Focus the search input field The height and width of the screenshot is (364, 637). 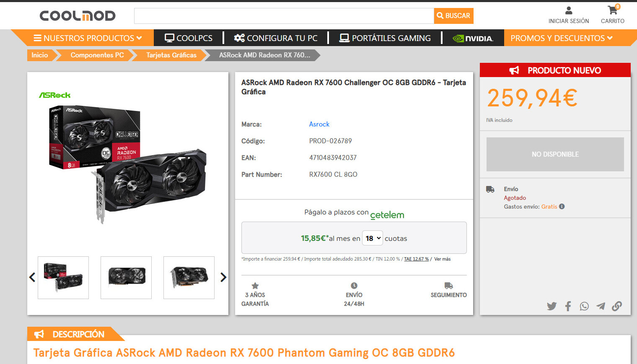[x=284, y=16]
